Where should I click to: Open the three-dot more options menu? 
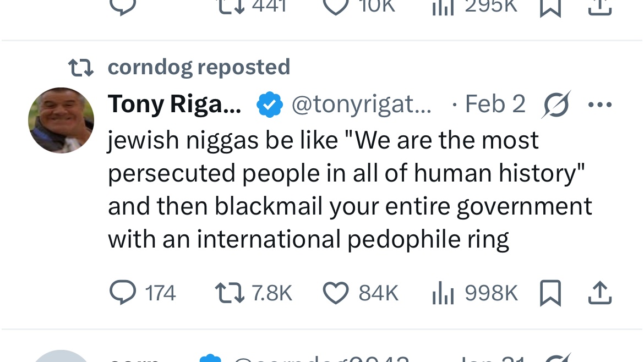(600, 104)
